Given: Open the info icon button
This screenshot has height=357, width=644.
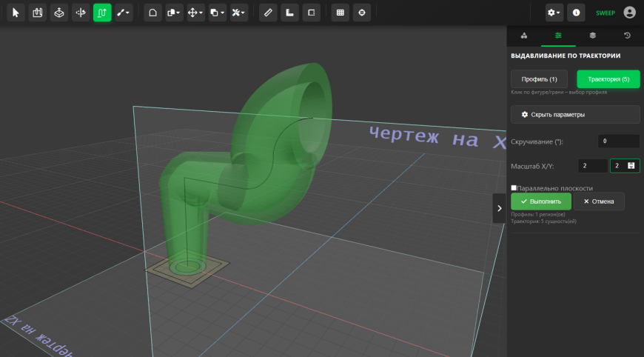Looking at the screenshot, I should (576, 13).
